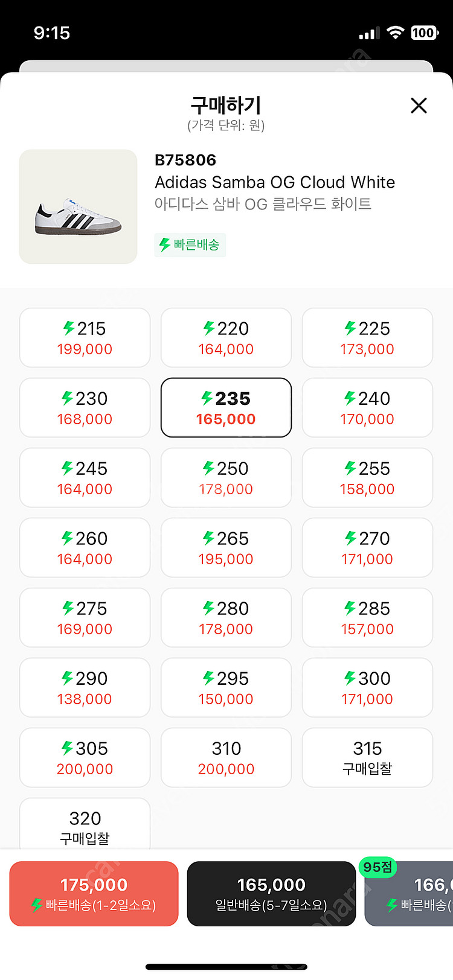The image size is (453, 980).
Task: Tap the green 빠른배송 fast delivery badge
Action: coord(190,245)
